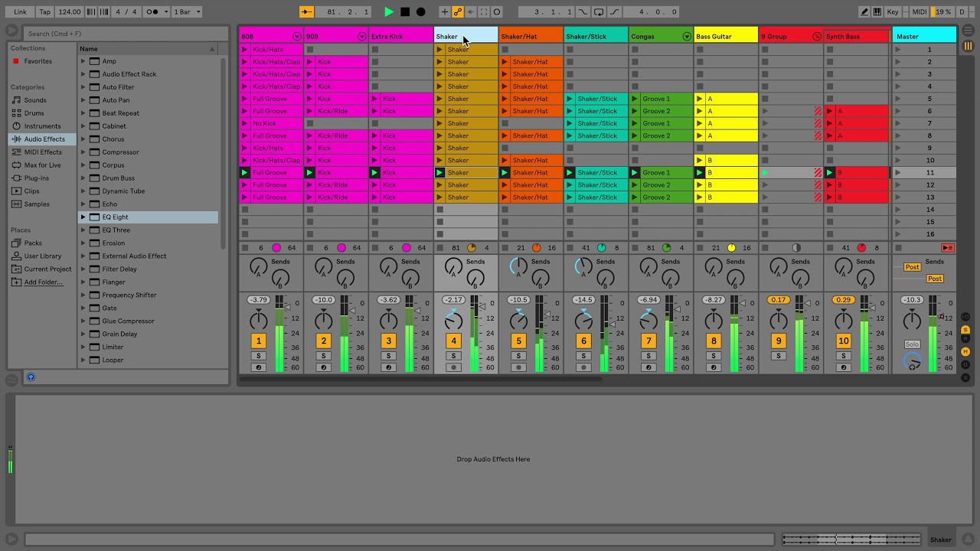Toggle the Loop switch in the transport
Screen dimensions: 980x551
click(x=599, y=11)
